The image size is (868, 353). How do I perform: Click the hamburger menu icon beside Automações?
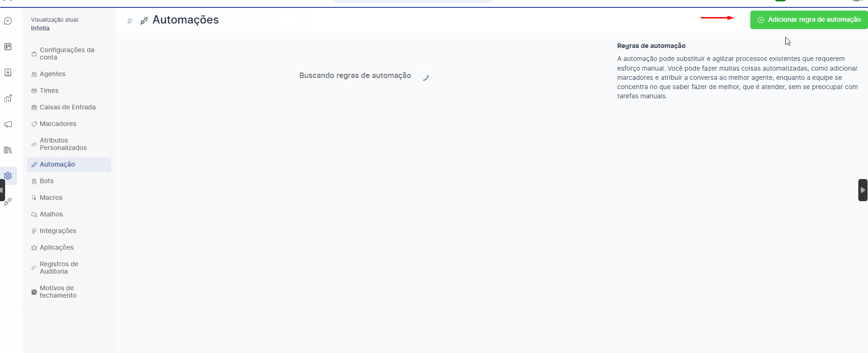click(x=130, y=21)
